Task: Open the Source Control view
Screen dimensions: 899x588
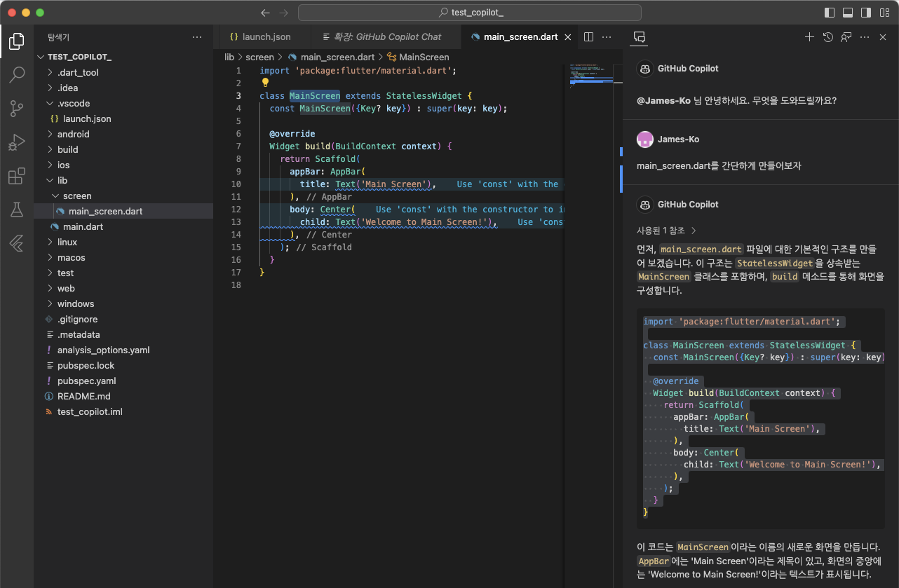Action: click(17, 108)
